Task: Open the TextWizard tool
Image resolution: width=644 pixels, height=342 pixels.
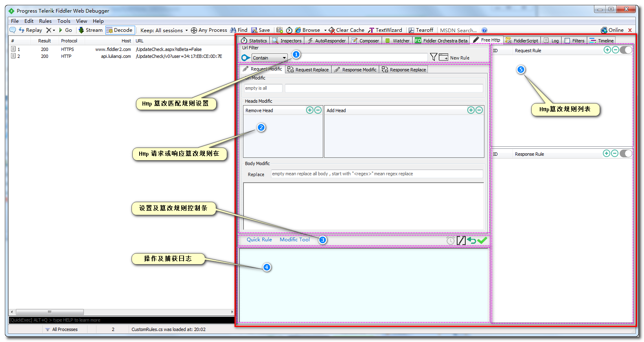Action: tap(385, 30)
